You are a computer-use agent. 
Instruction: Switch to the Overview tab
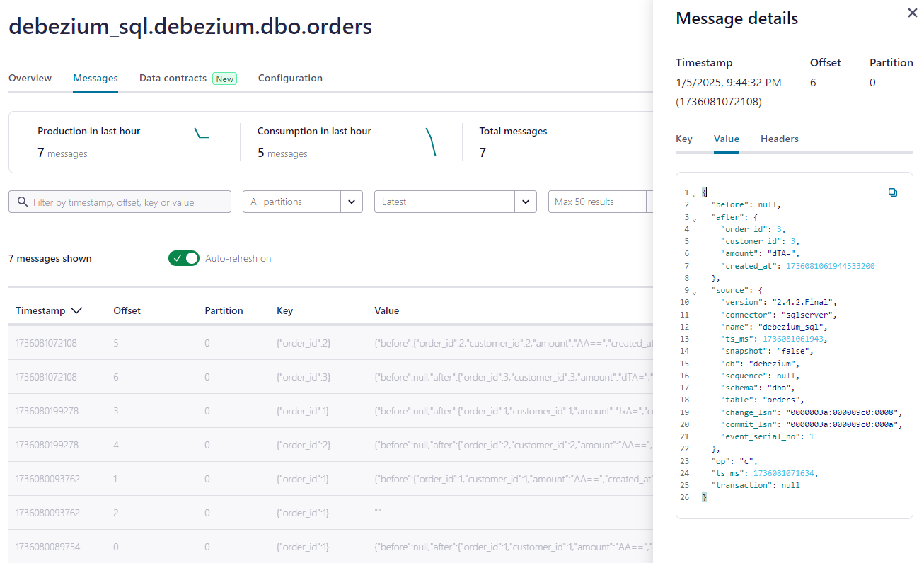(x=30, y=79)
